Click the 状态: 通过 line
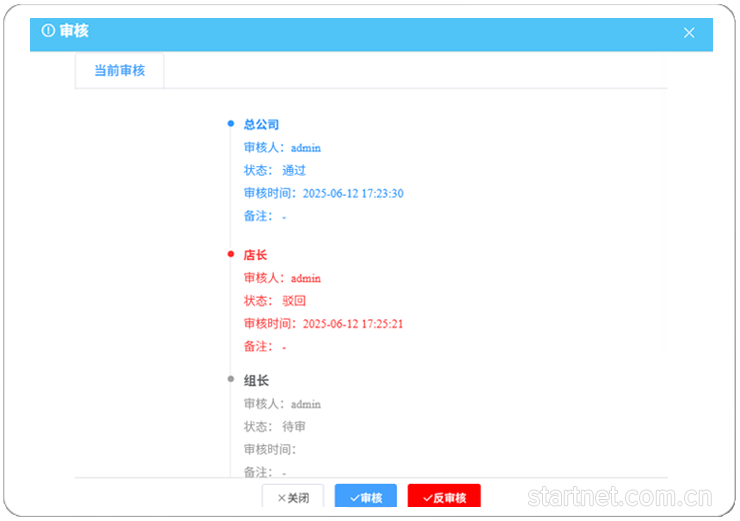740x521 pixels. point(275,170)
